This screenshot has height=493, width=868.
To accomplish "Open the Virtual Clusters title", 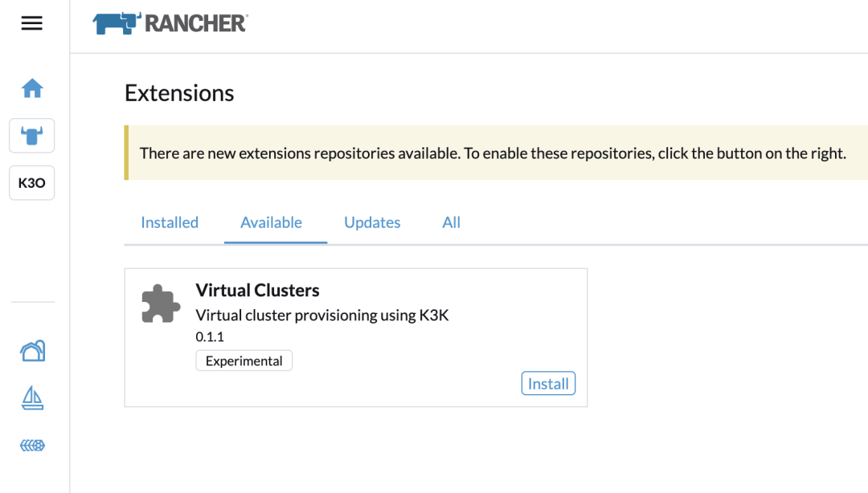I will click(257, 290).
